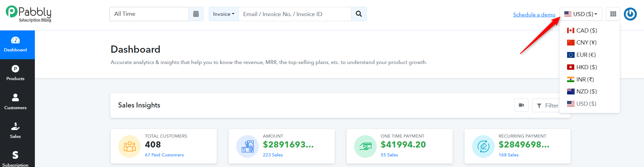Open the Sales Insights Filter button
The height and width of the screenshot is (167, 644).
click(547, 105)
